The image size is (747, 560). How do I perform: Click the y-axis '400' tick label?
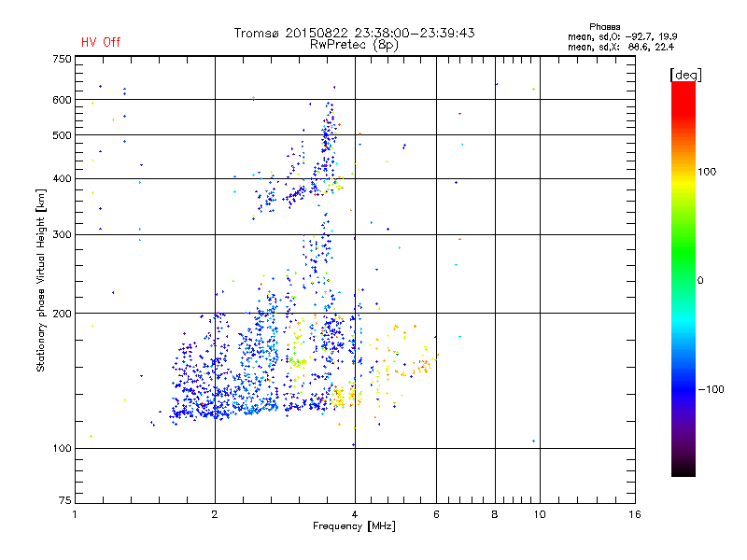click(x=62, y=178)
